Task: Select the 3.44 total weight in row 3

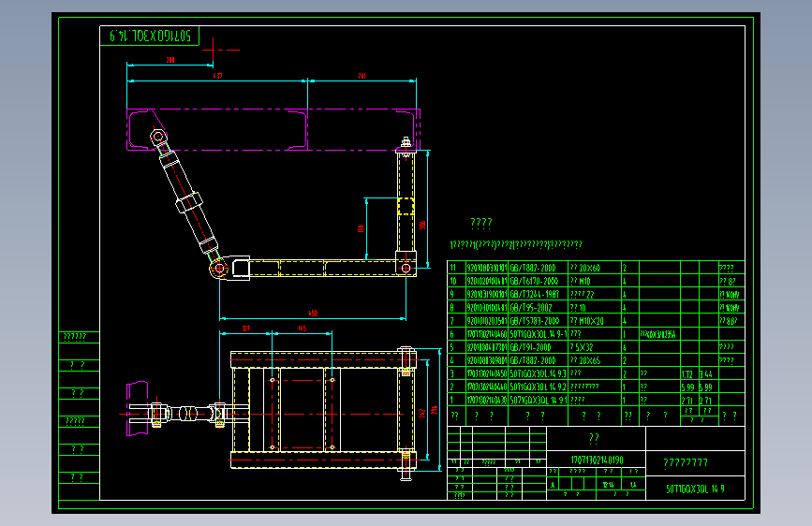Action: point(706,373)
